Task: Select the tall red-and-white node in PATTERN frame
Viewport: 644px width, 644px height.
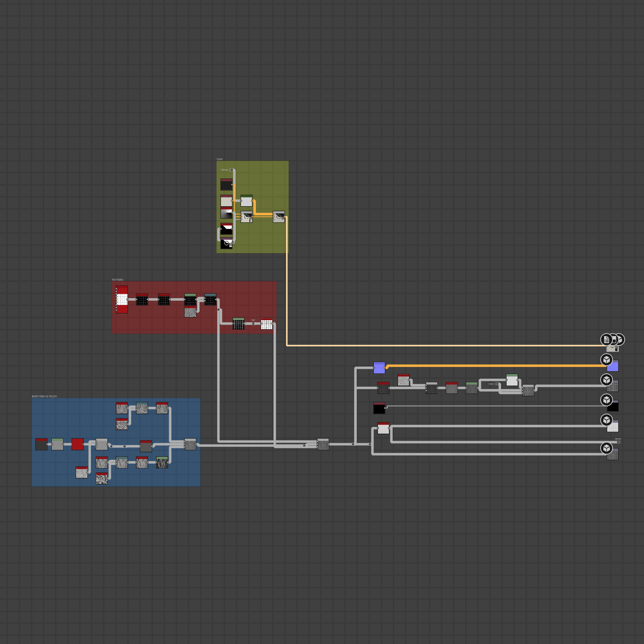Action: pos(122,299)
